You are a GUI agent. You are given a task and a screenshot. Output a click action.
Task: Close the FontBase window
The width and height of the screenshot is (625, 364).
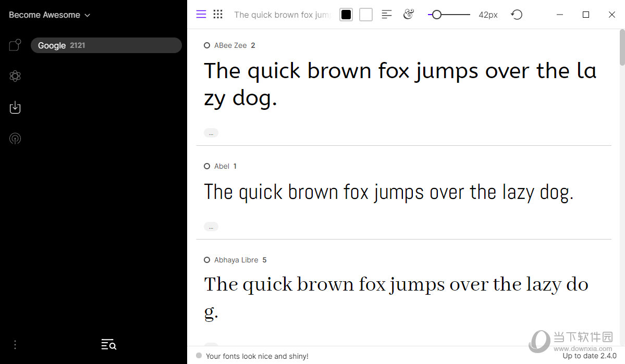612,15
